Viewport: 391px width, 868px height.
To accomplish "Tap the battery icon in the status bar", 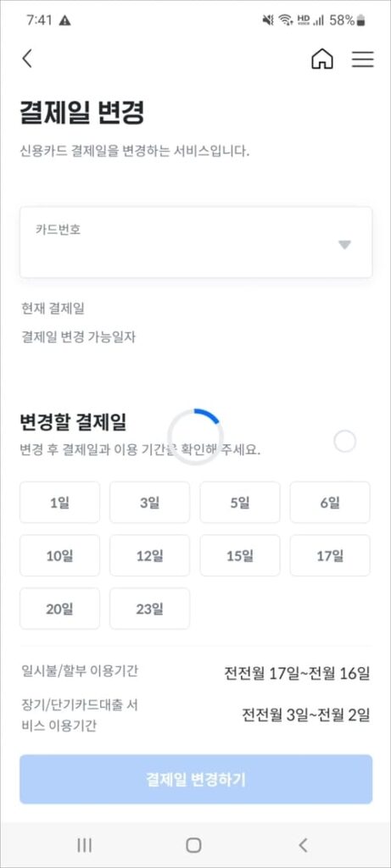I will tap(361, 20).
